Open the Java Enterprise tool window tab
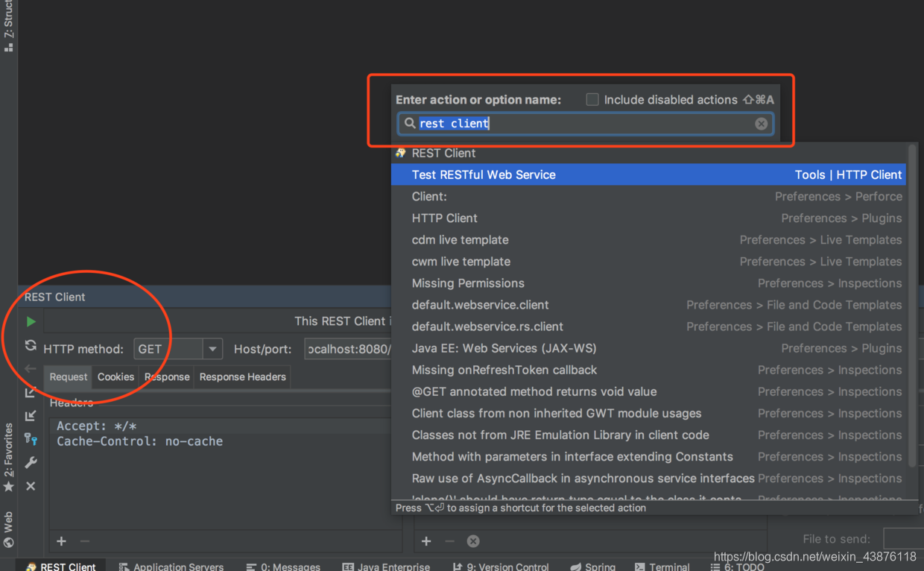The height and width of the screenshot is (571, 924). [386, 567]
